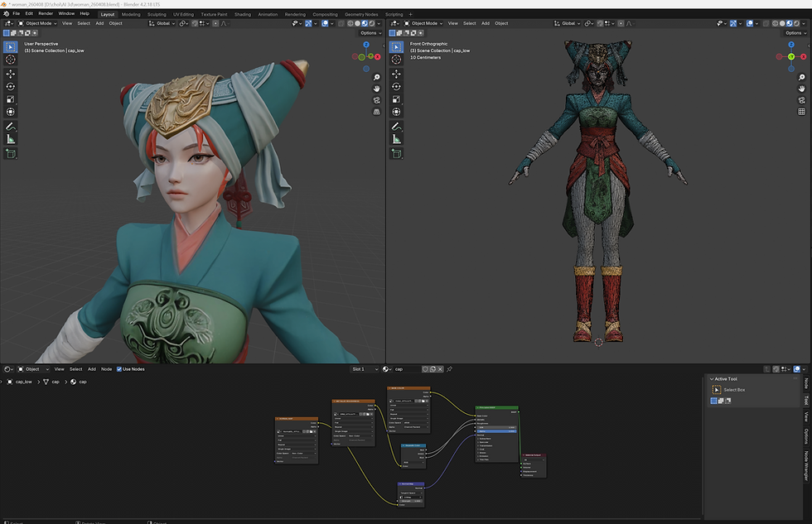The width and height of the screenshot is (812, 524).
Task: Toggle orthographic grid icon in right viewport
Action: [x=802, y=112]
